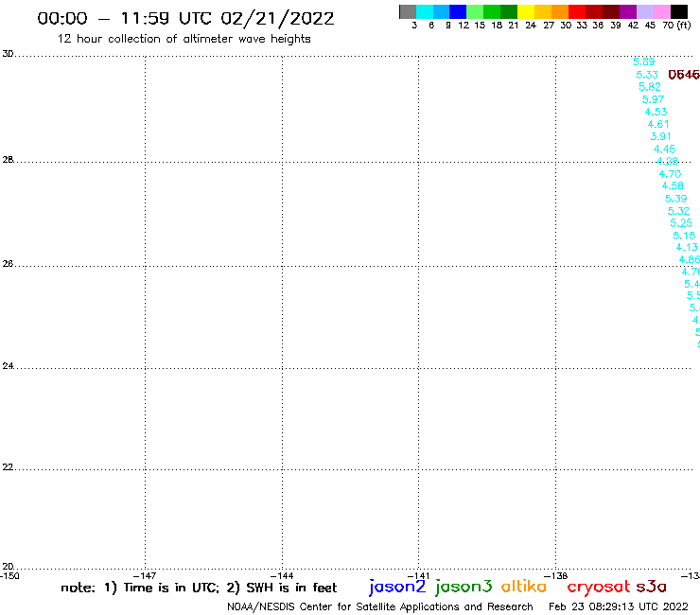This screenshot has width=700, height=615.
Task: Select the 5.32 wave height value
Action: click(678, 211)
